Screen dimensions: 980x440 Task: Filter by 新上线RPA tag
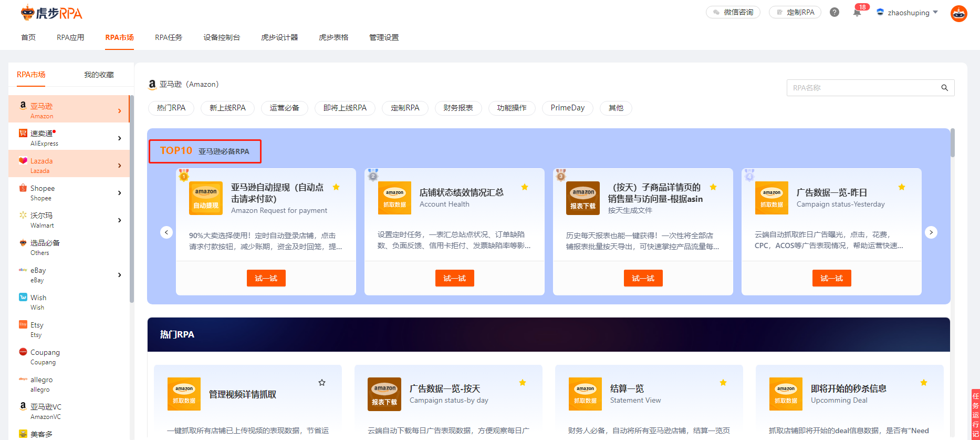[227, 108]
